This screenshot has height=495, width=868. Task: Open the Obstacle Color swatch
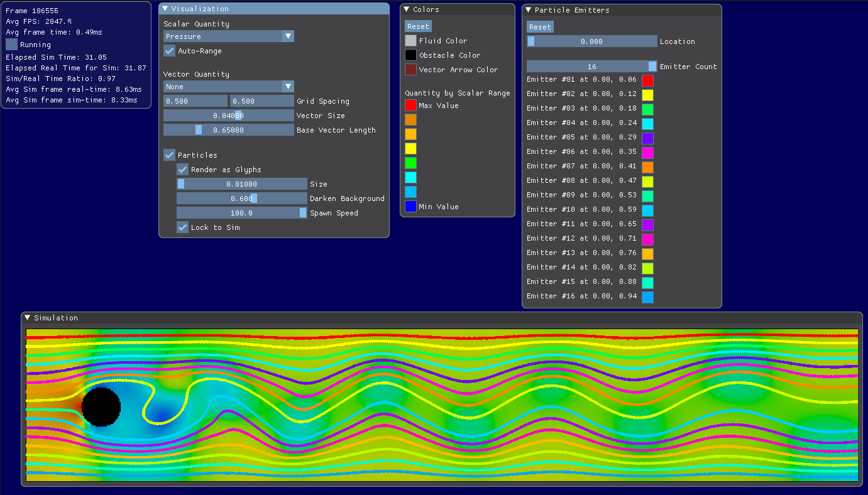pyautogui.click(x=410, y=55)
